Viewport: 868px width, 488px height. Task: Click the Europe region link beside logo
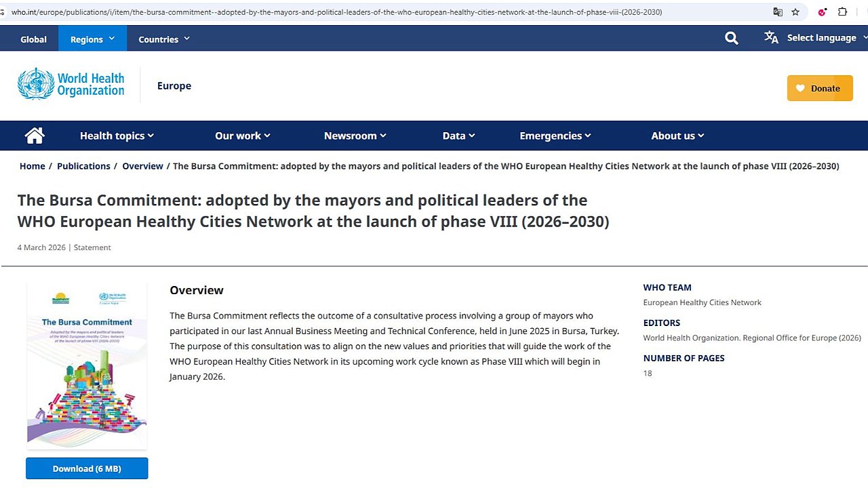point(174,85)
